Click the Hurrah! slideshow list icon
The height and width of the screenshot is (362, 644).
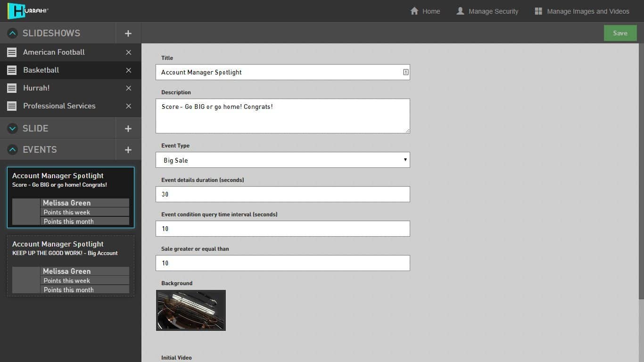point(11,88)
